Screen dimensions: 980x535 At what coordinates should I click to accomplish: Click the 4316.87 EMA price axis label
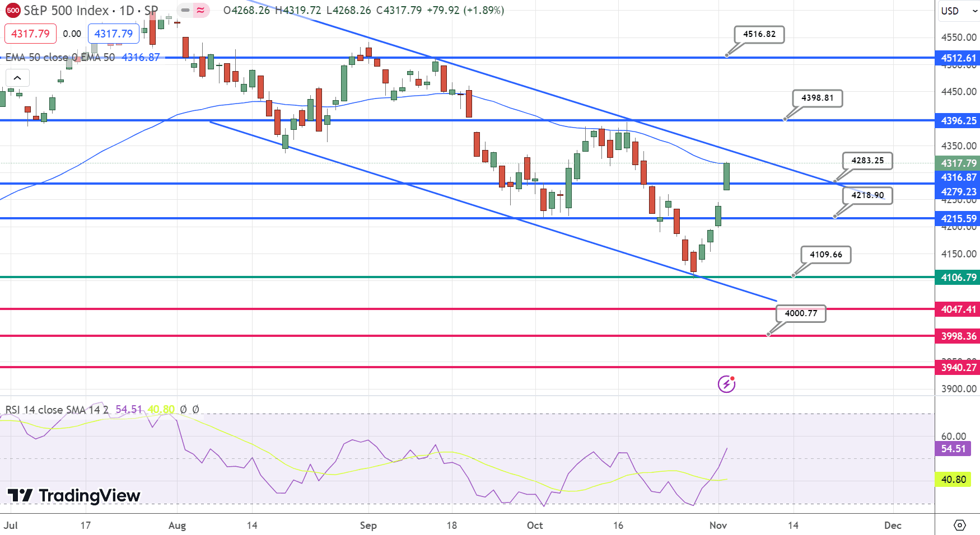click(958, 177)
